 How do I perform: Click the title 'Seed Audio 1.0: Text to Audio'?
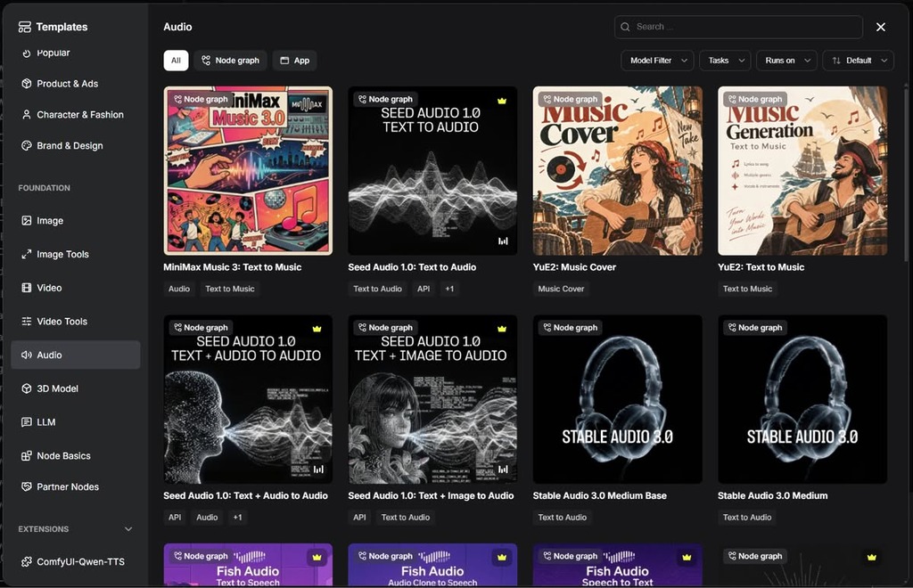(412, 267)
